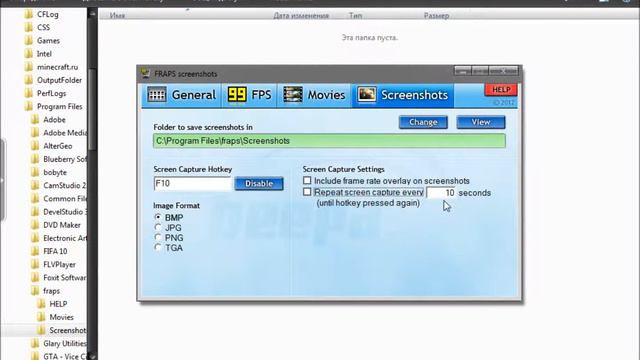Screen dimensions: 640x360
Task: Click the Movies film strip icon
Action: click(x=293, y=95)
